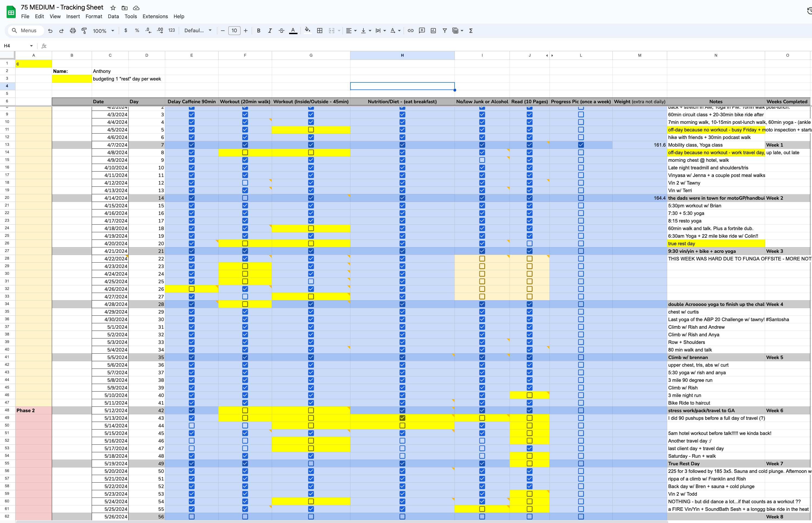
Task: Open the fill color picker
Action: (307, 31)
